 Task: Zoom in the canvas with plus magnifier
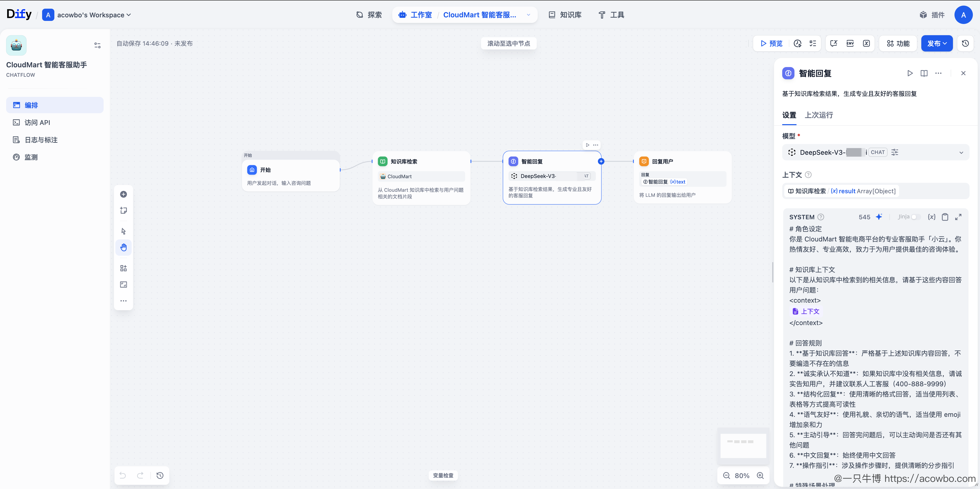pos(760,476)
